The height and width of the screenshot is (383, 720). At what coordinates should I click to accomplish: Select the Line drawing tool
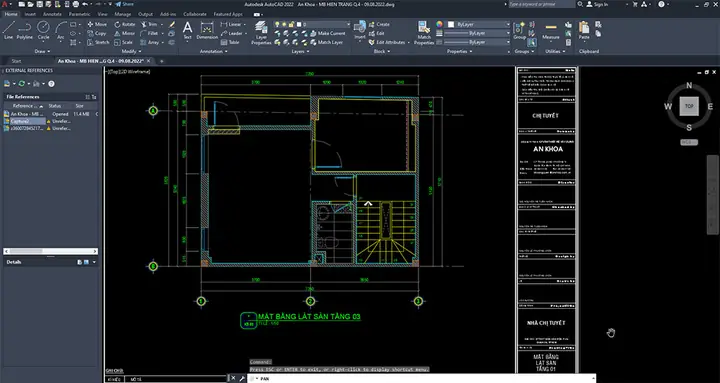tap(8, 30)
